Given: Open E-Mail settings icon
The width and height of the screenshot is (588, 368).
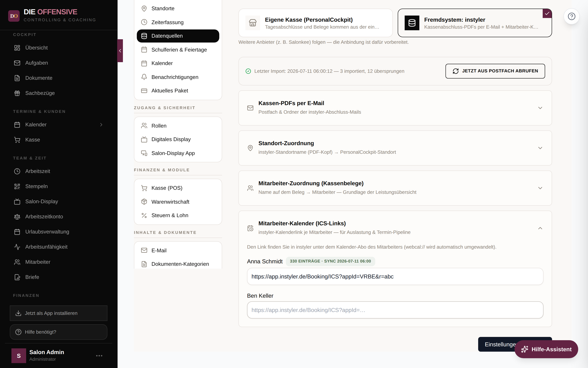Looking at the screenshot, I should tap(144, 250).
